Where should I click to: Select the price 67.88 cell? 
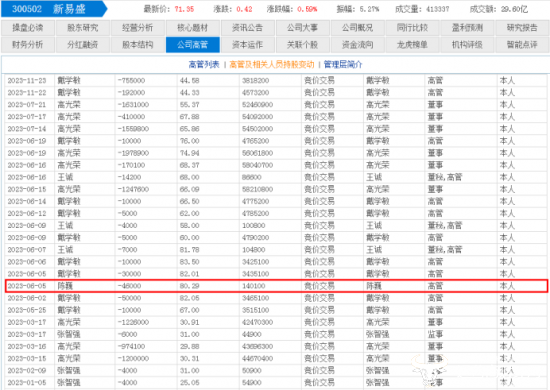[189, 117]
